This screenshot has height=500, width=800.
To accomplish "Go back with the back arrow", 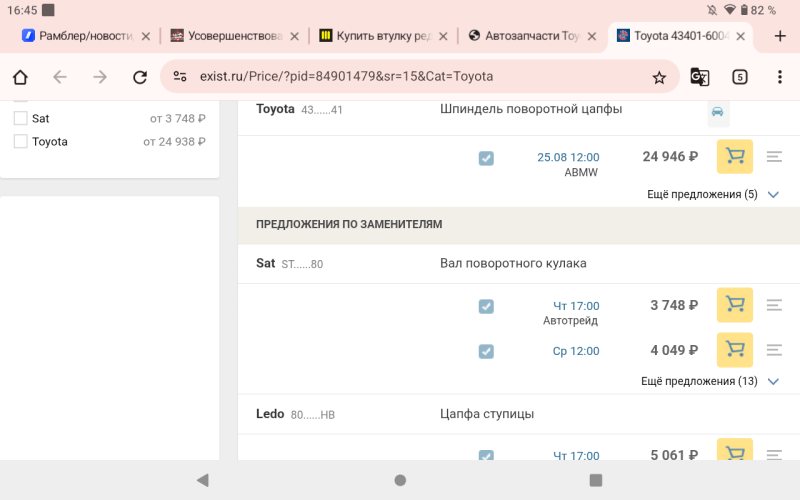I will [x=60, y=77].
